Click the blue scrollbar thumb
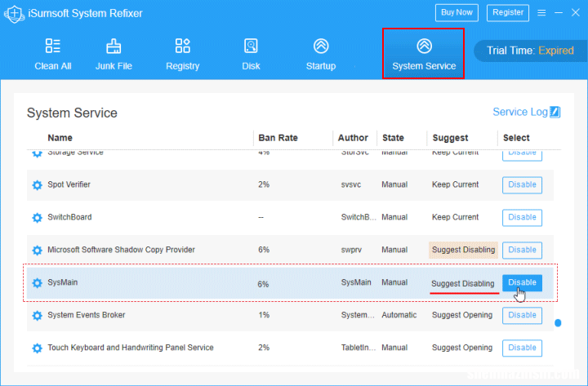 [558, 322]
